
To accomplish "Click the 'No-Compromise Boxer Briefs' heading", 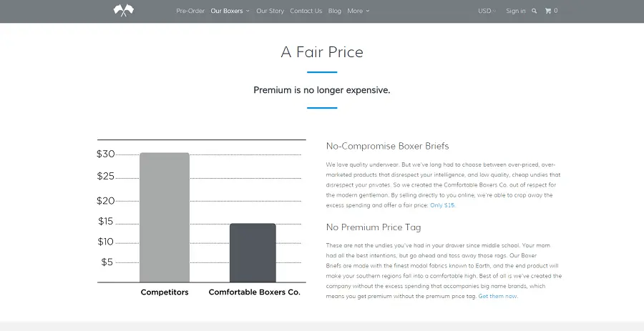I will (387, 146).
